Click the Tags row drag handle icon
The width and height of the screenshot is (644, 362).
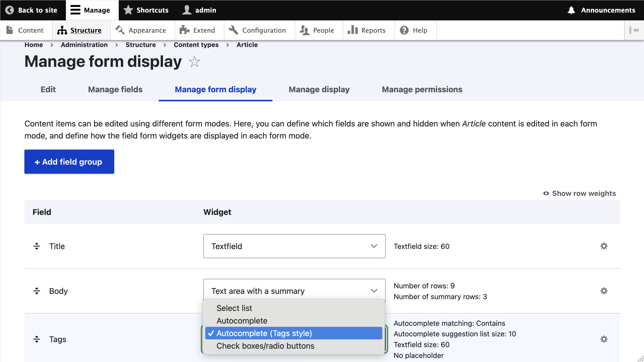(37, 339)
